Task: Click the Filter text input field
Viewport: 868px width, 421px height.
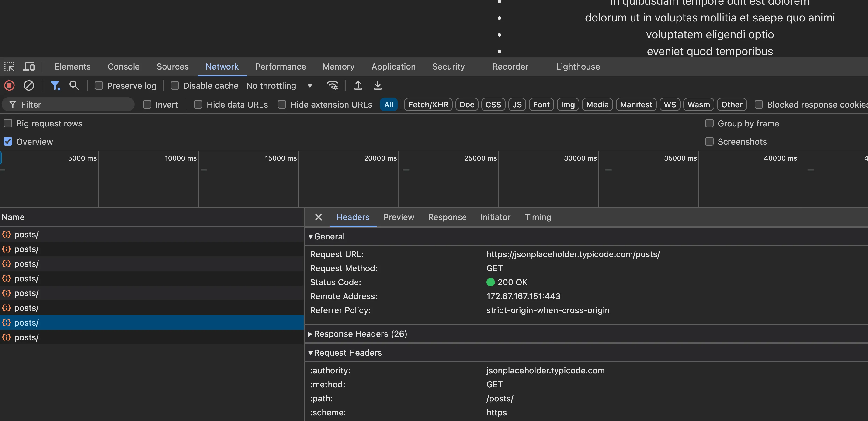Action: [x=74, y=105]
